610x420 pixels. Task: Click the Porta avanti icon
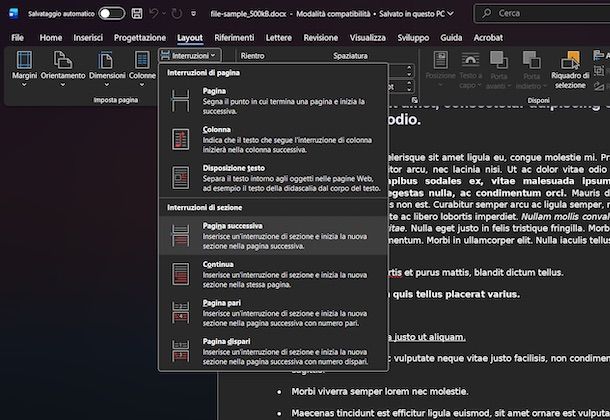(x=498, y=60)
